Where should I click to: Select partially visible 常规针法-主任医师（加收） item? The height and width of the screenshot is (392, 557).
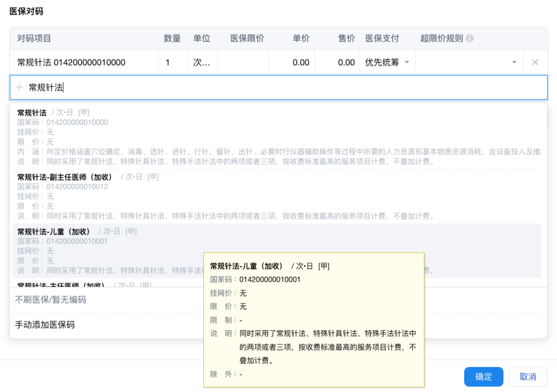(62, 285)
